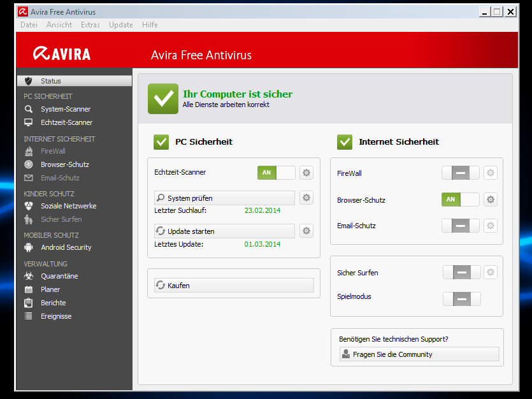Viewport: 532px width, 399px height.
Task: Click the Avira logo in red banner
Action: [62, 54]
